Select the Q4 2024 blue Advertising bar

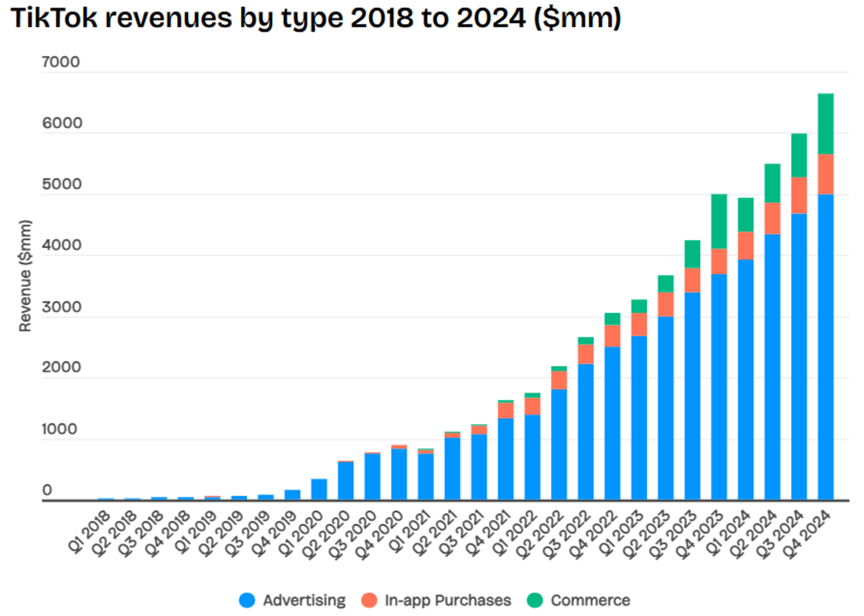826,347
